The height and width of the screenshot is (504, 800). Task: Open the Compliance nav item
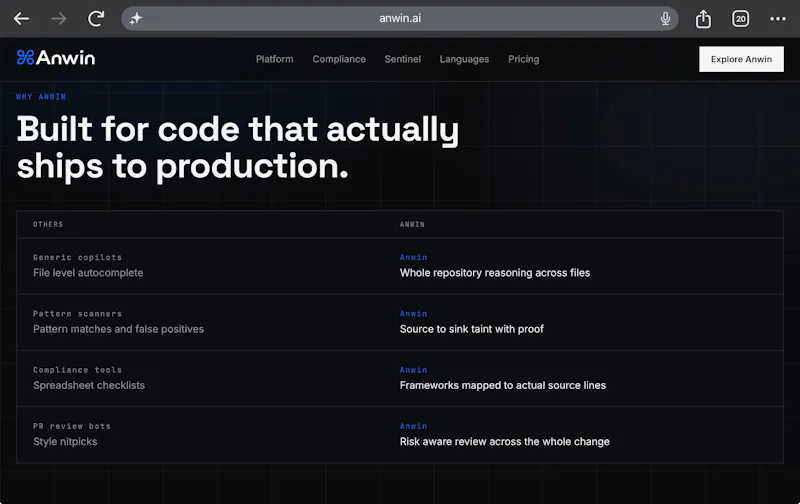point(339,59)
